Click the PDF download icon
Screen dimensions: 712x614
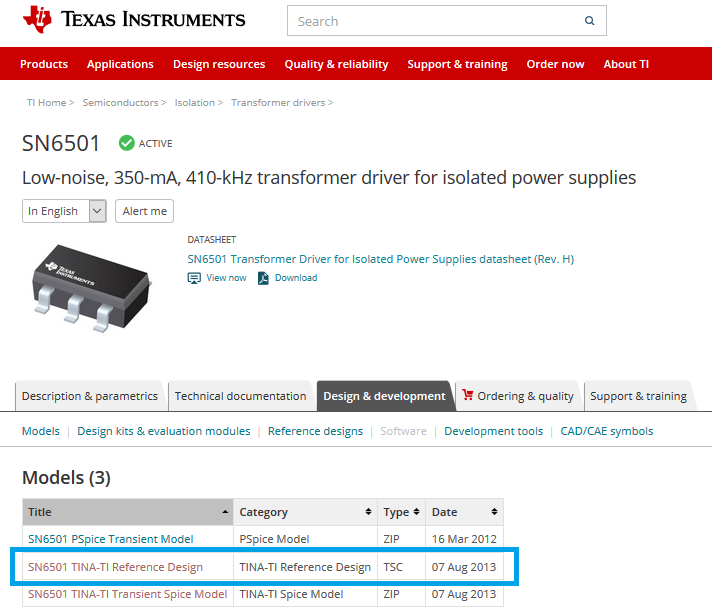pyautogui.click(x=263, y=278)
